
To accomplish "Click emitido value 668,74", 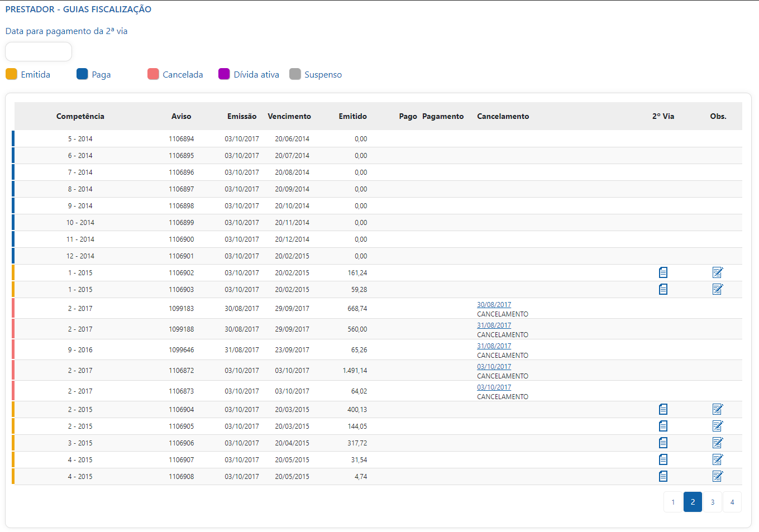I will 357,309.
